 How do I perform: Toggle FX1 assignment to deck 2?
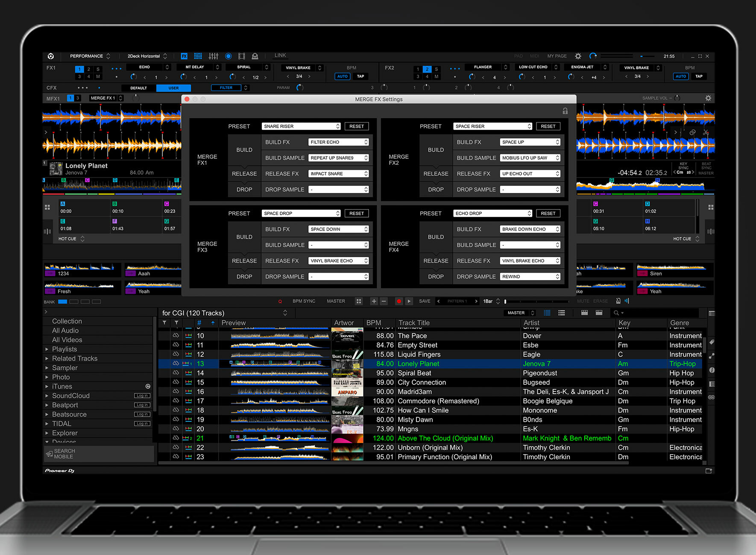click(88, 69)
